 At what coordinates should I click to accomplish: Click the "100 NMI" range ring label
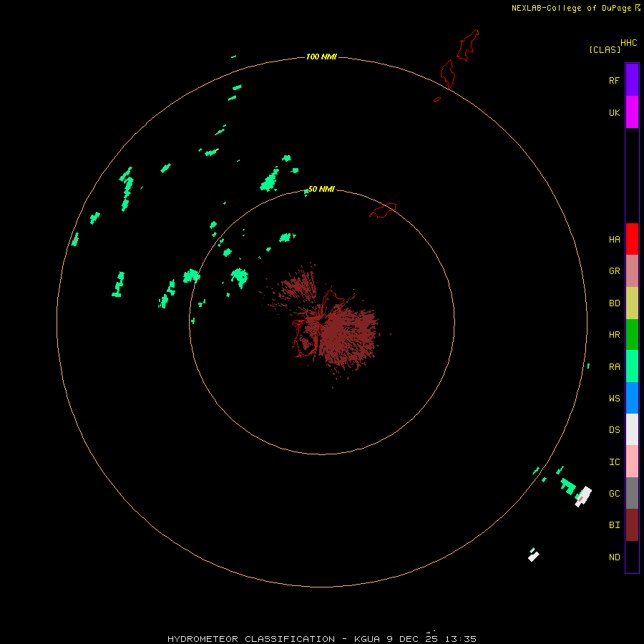(x=321, y=57)
